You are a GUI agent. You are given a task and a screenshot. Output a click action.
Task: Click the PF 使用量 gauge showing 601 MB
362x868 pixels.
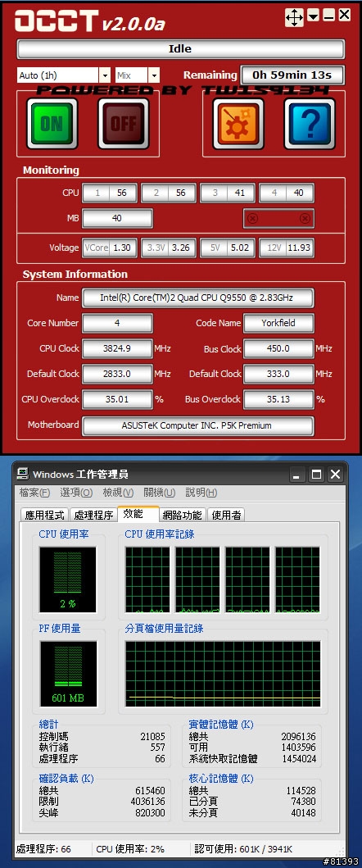68,674
